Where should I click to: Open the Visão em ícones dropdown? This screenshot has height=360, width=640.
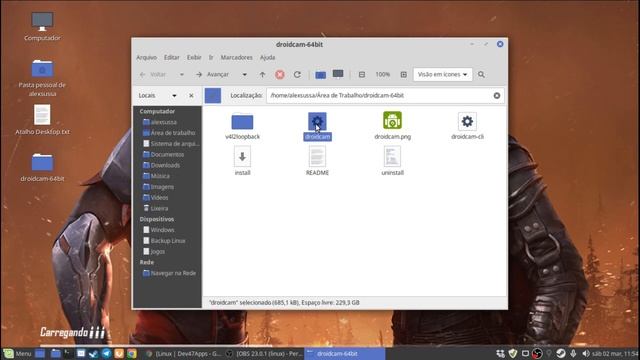pyautogui.click(x=442, y=75)
